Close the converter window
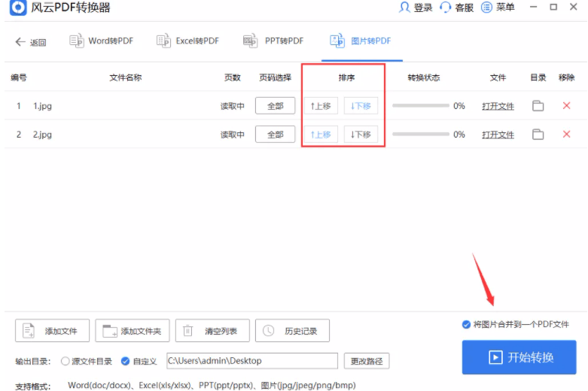 pos(574,7)
